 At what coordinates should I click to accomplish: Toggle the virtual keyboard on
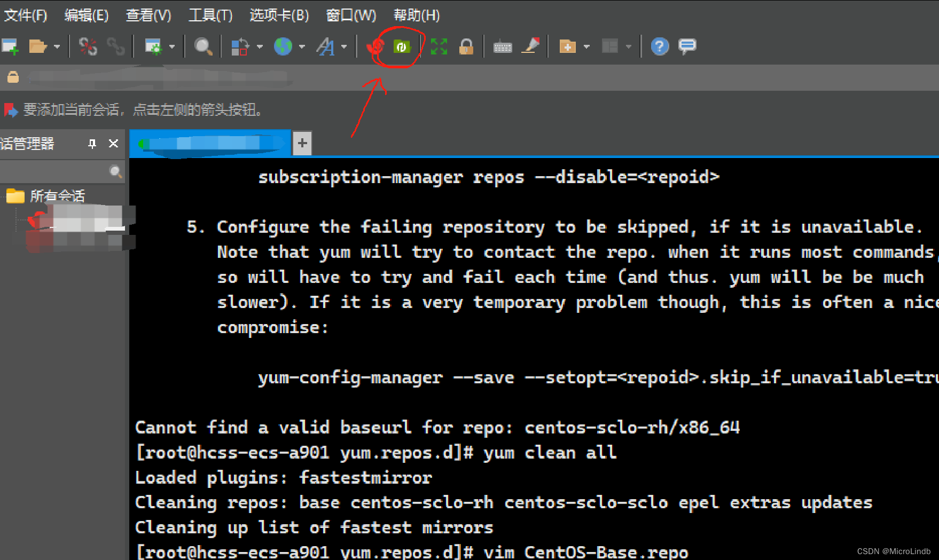tap(502, 46)
